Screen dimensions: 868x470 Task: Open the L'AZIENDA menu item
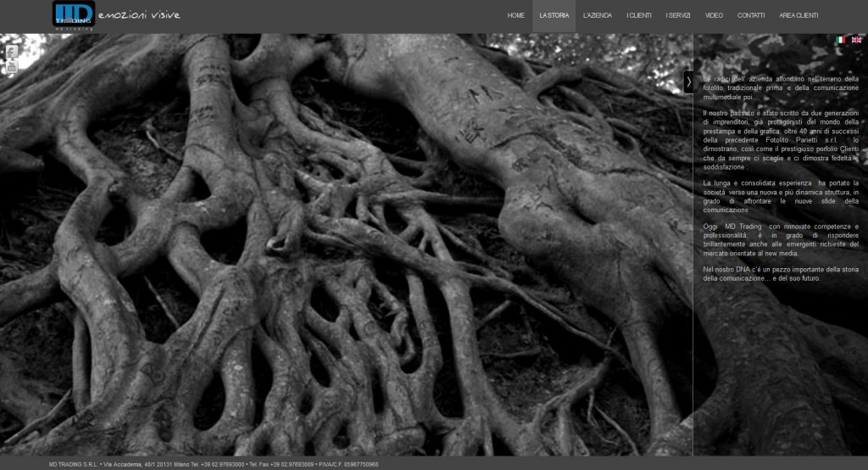coord(598,16)
